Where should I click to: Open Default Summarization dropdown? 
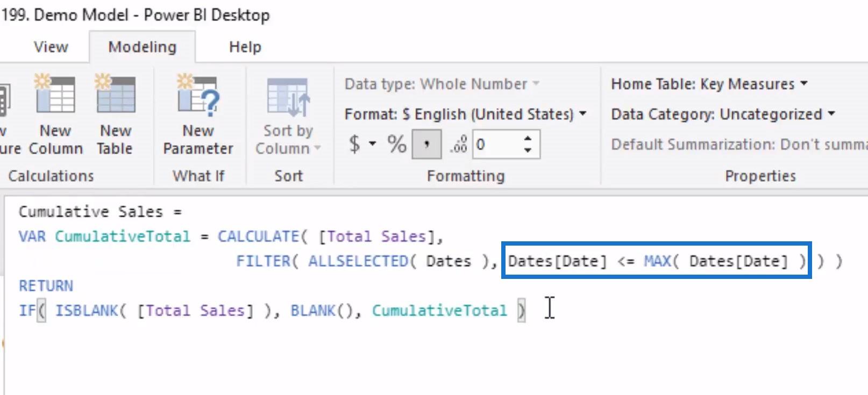click(739, 144)
